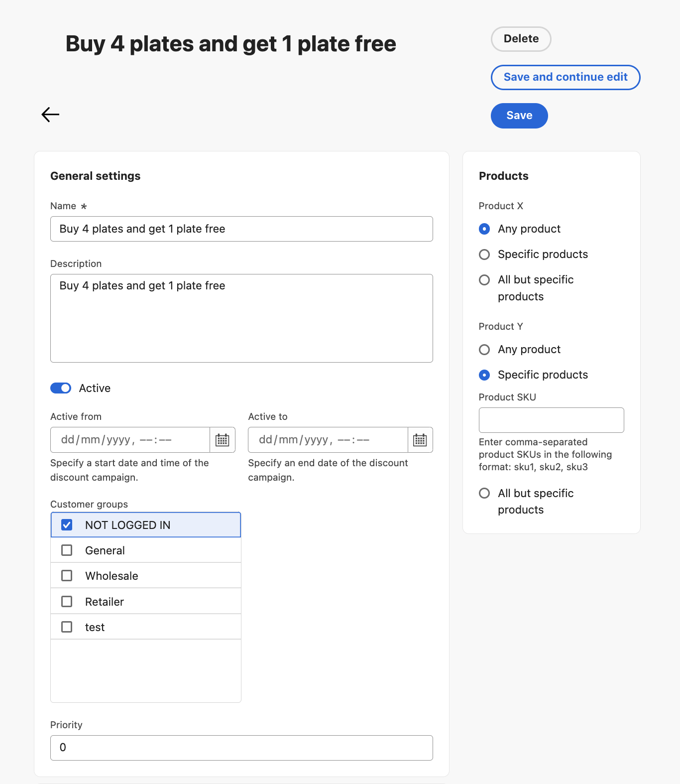Focus the Name input field

pos(241,229)
